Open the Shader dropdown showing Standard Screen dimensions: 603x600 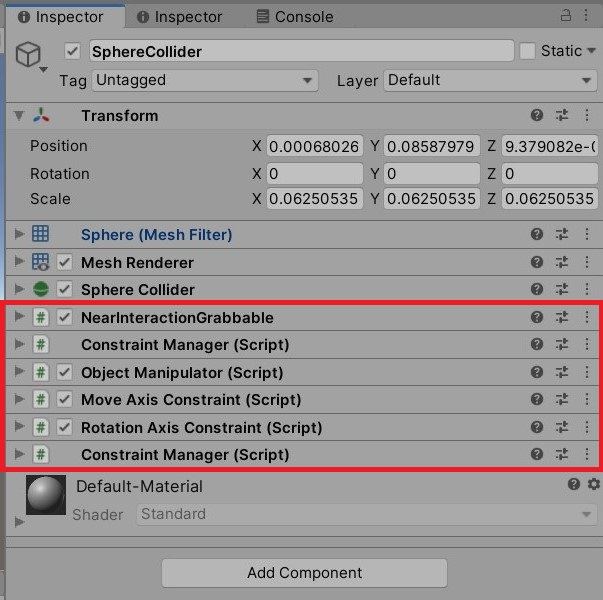tap(367, 514)
